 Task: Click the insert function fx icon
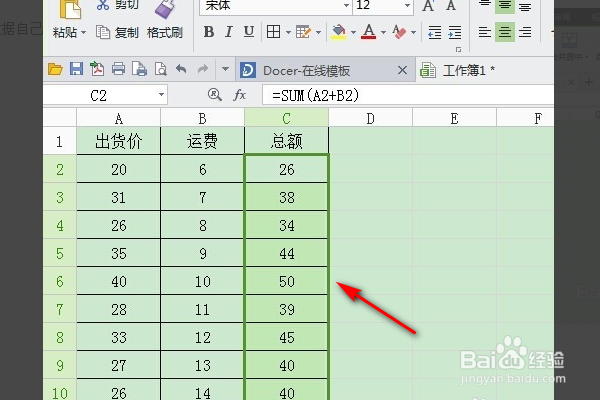pos(240,95)
